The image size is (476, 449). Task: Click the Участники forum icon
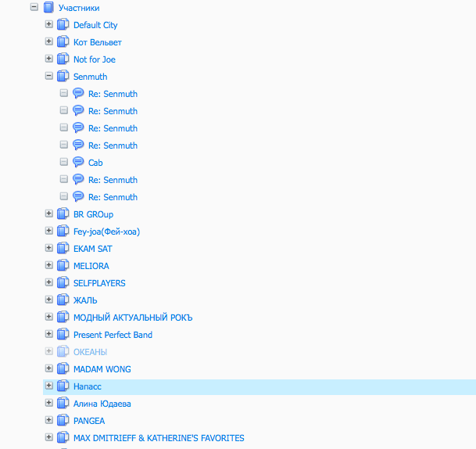[x=48, y=7]
